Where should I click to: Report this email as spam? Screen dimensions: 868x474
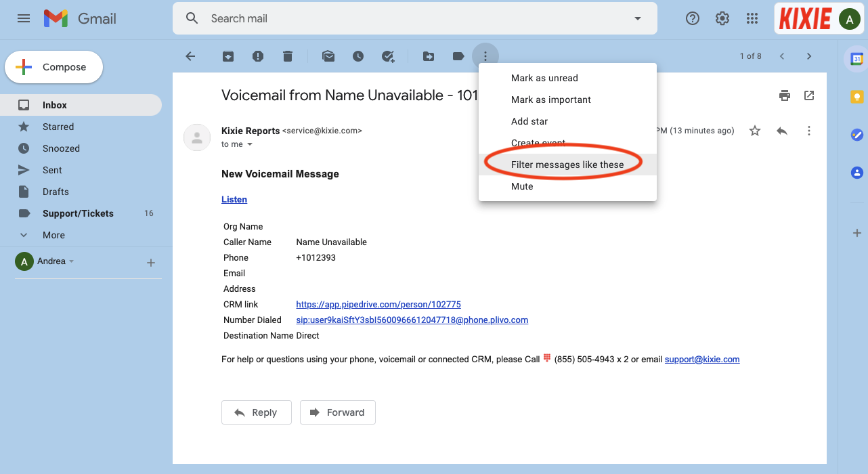258,56
